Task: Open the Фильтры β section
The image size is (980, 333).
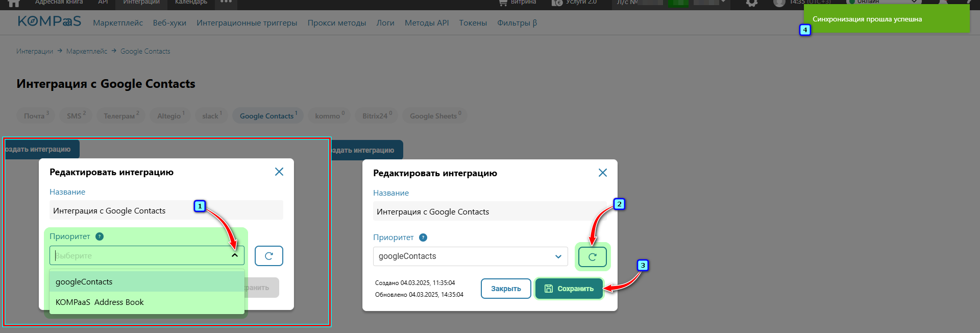Action: coord(517,23)
